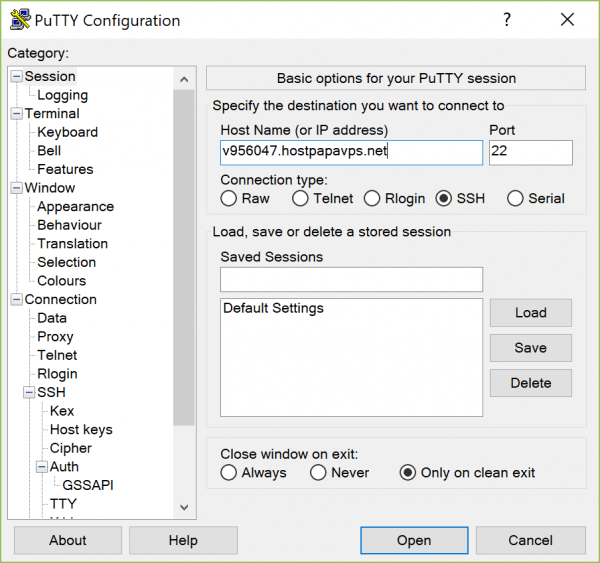
Task: Open the GSSAPI category
Action: pyautogui.click(x=88, y=485)
